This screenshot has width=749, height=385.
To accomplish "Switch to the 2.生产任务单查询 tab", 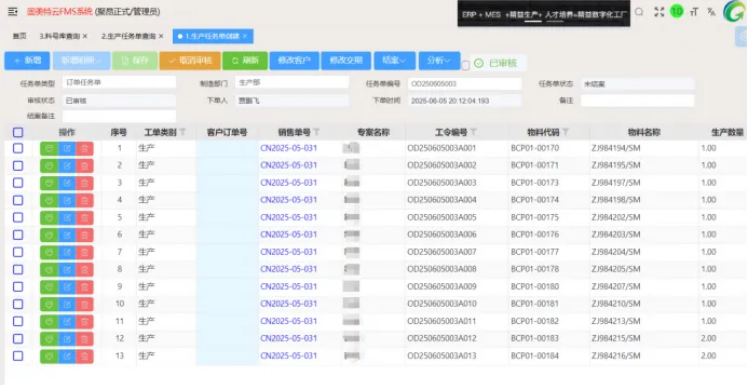I will [x=128, y=36].
